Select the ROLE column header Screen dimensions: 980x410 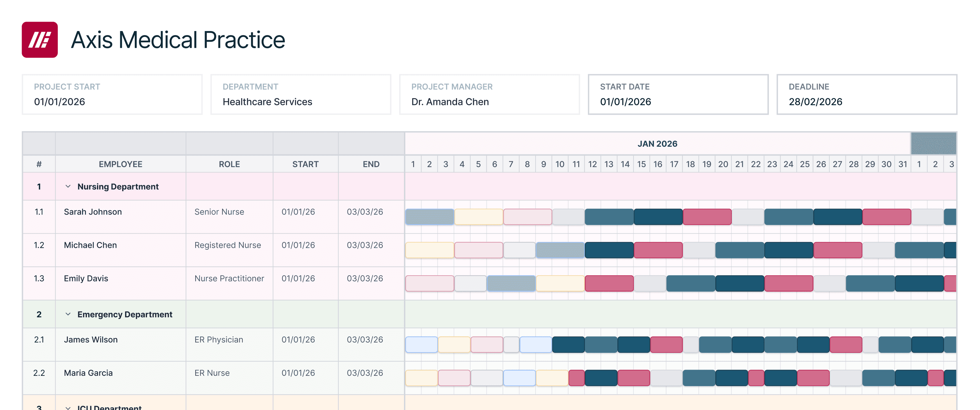229,164
